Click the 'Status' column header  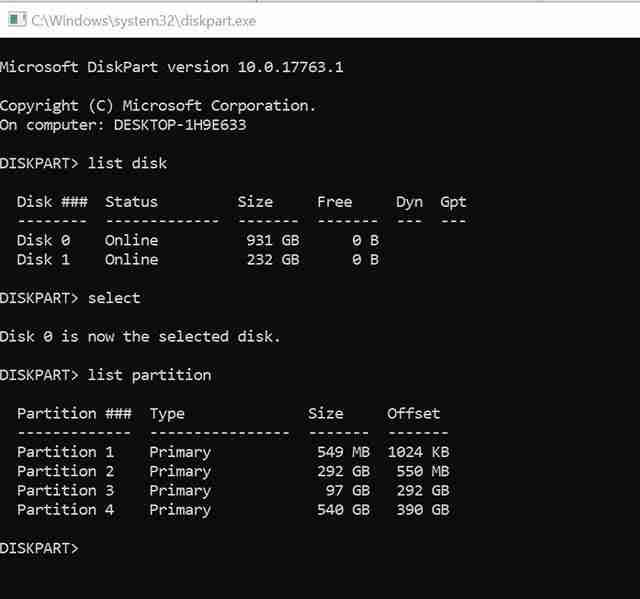[x=131, y=202]
